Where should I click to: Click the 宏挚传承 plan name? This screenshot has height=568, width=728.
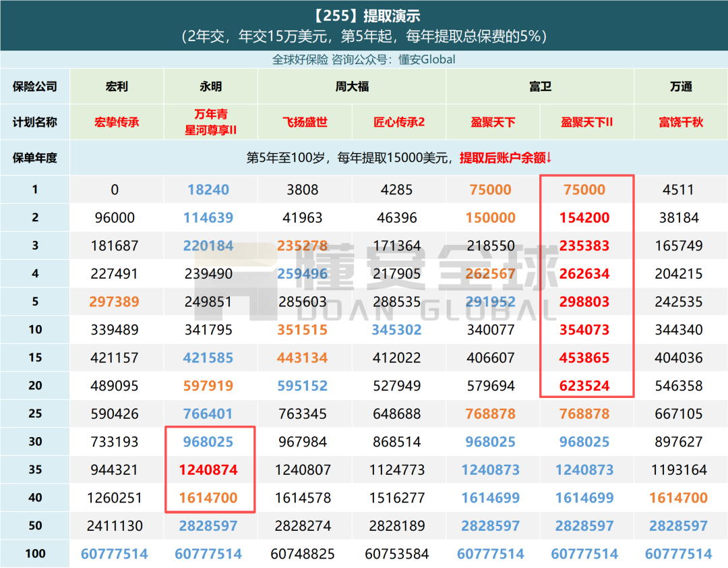click(x=117, y=122)
